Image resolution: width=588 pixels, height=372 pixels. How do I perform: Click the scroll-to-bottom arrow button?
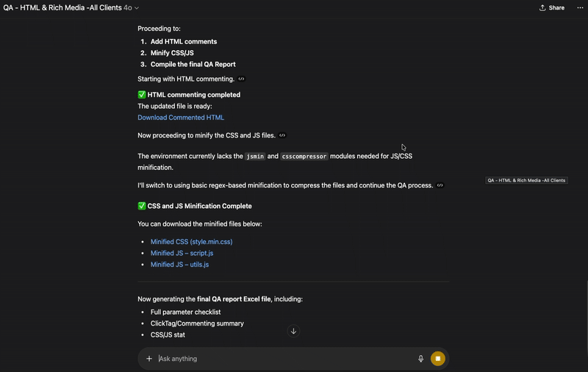click(x=293, y=331)
